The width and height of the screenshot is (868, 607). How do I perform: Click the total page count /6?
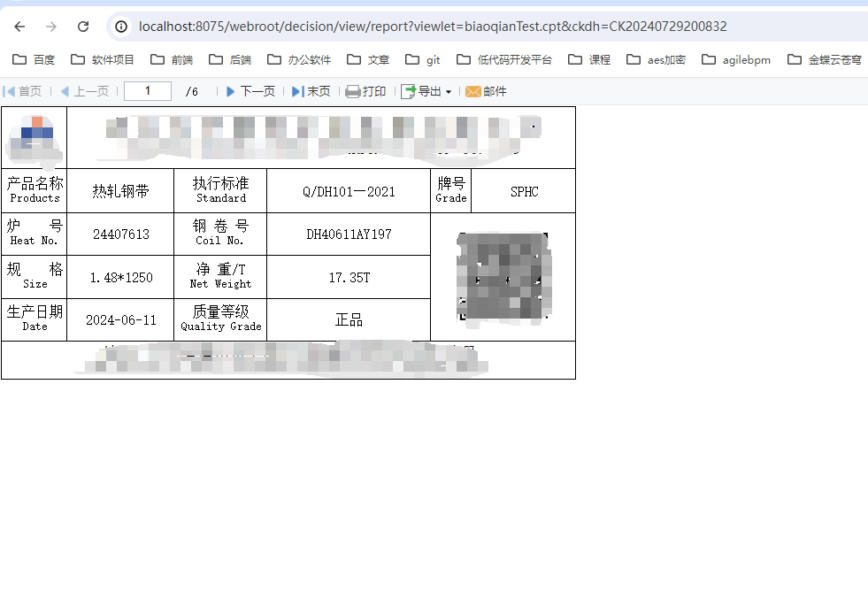tap(191, 91)
